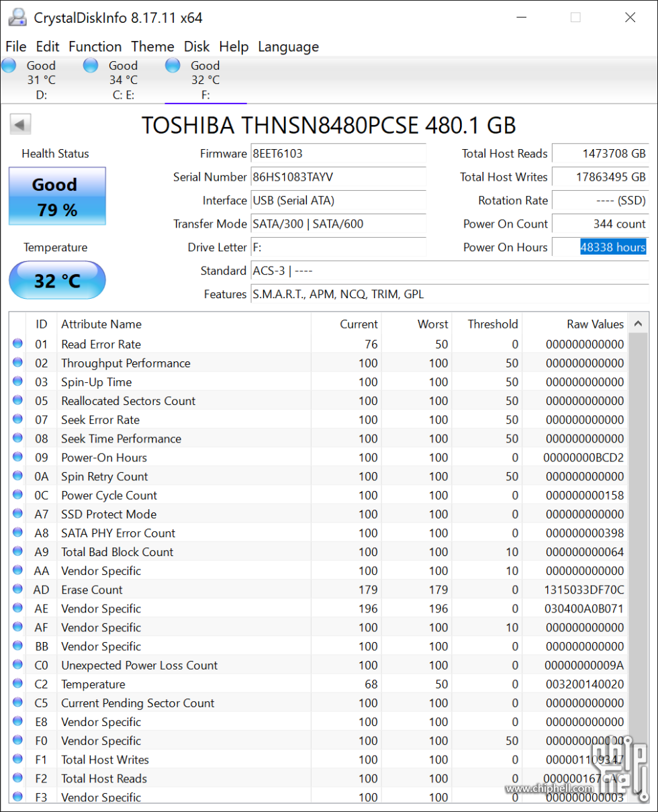Click the status orb on Total Host Writes row
Image resolution: width=658 pixels, height=812 pixels.
point(17,759)
